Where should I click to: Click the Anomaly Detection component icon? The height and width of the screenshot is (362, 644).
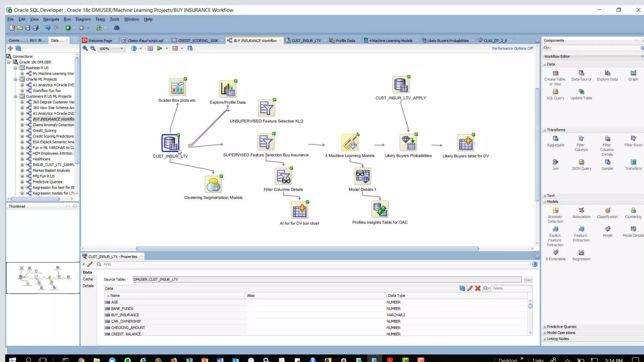coord(555,211)
